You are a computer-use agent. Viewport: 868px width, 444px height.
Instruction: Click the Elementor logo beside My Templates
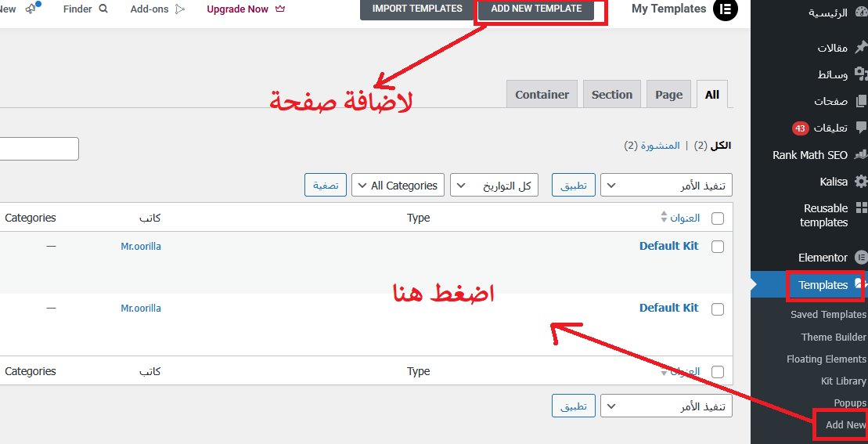[726, 9]
